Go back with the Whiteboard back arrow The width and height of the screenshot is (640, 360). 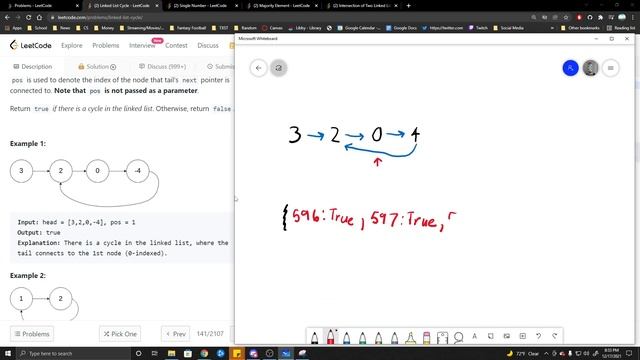pos(258,68)
